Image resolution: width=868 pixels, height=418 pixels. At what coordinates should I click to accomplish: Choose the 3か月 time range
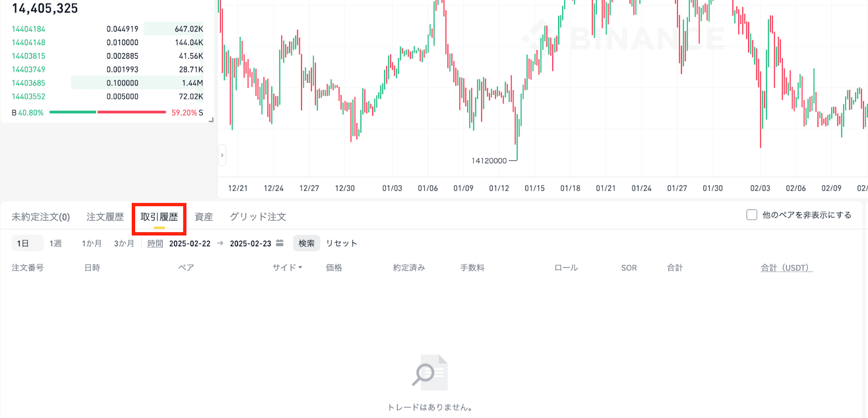pos(124,243)
